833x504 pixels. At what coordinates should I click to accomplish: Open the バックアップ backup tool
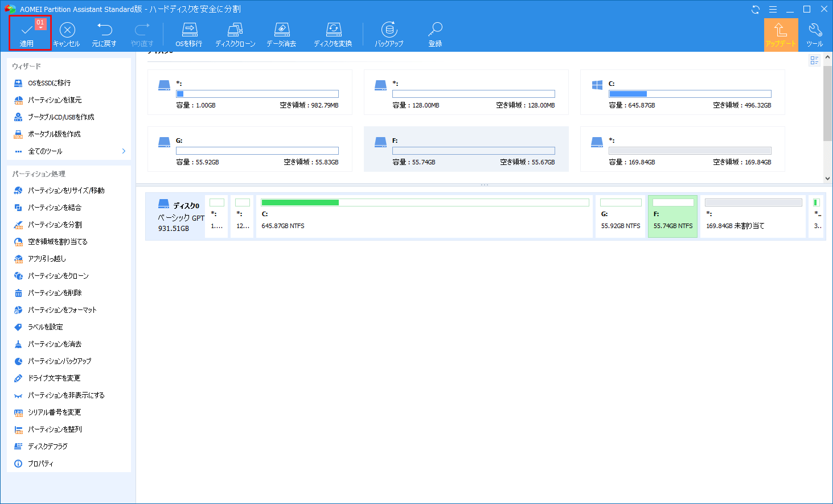pyautogui.click(x=389, y=34)
